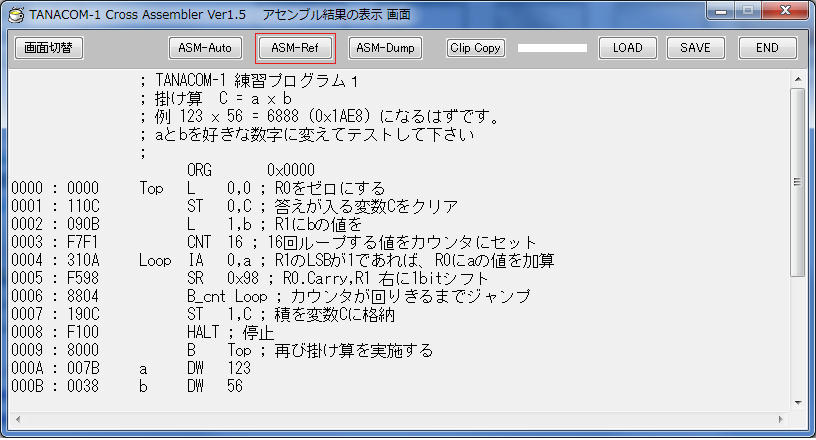Click the white field beside Clip Copy
This screenshot has height=440, width=816.
tap(552, 48)
